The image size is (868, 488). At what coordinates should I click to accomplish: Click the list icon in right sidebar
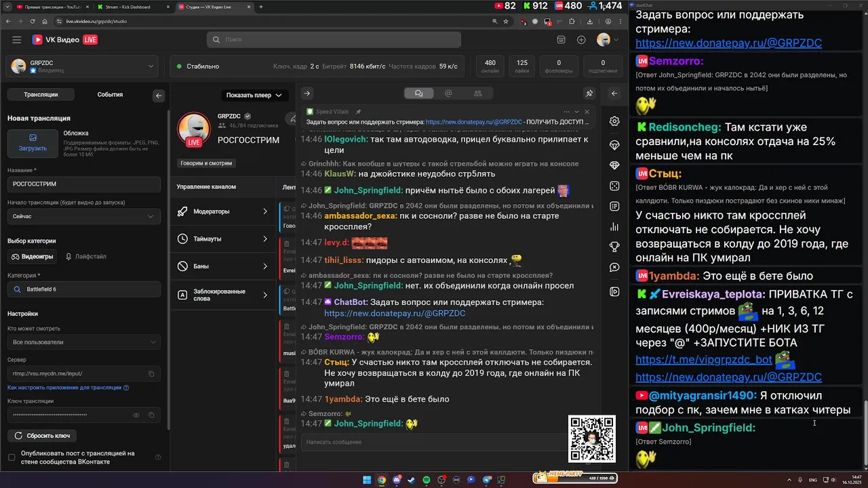tap(614, 206)
